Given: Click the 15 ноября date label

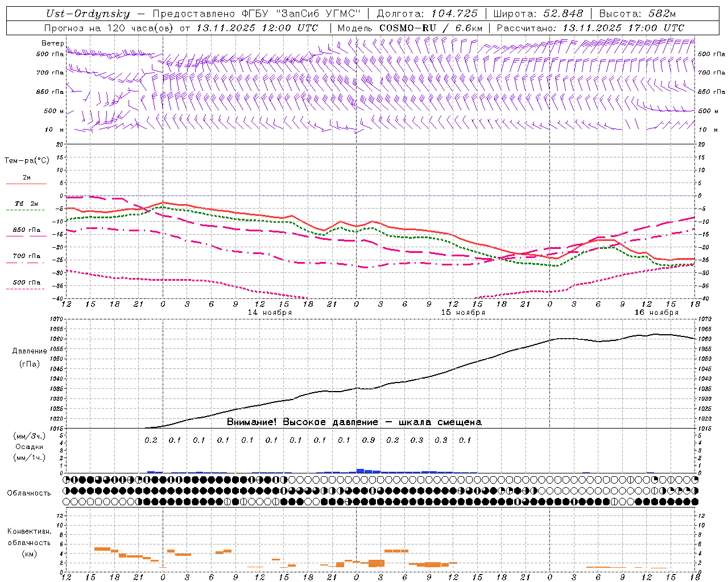Looking at the screenshot, I should 463,313.
